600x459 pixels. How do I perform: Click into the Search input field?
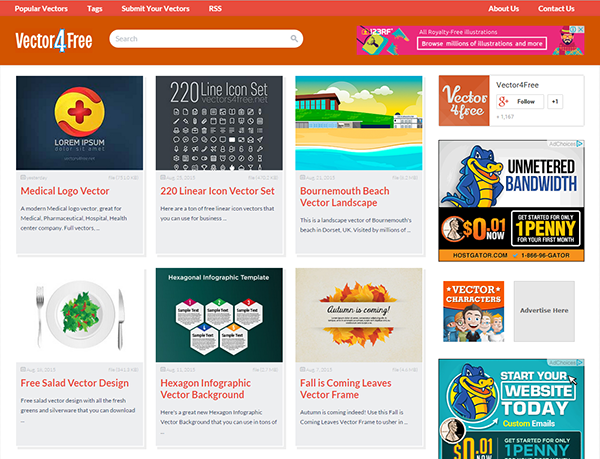pyautogui.click(x=206, y=39)
